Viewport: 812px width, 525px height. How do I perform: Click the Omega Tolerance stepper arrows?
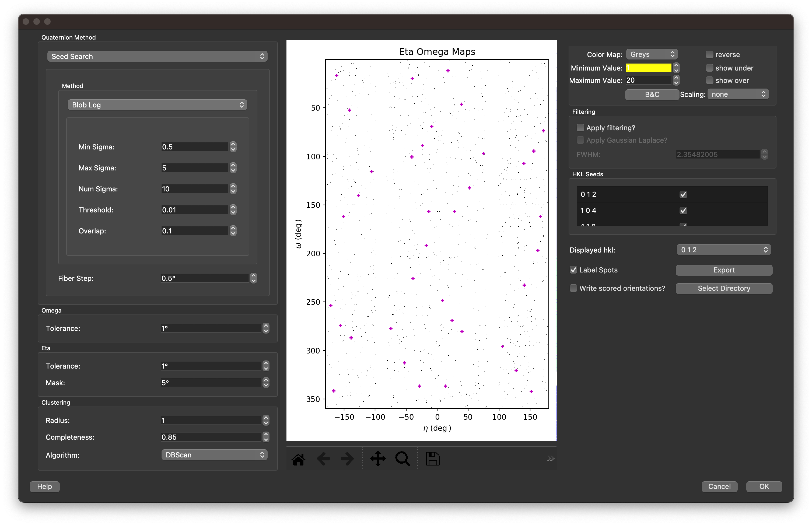click(x=266, y=328)
